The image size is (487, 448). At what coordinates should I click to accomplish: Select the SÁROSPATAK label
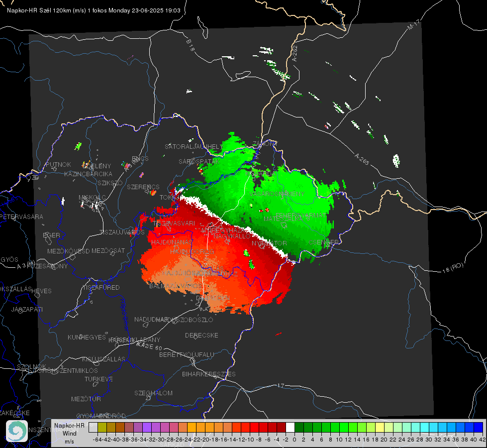coord(199,161)
